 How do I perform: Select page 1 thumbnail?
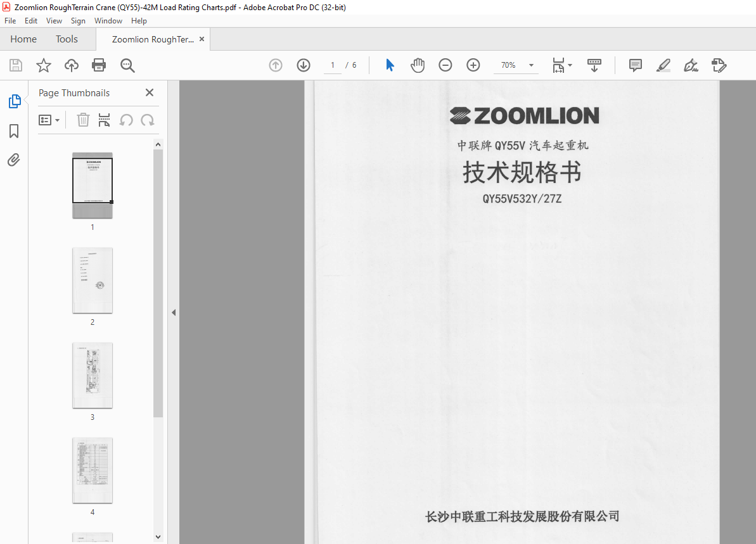pos(93,186)
